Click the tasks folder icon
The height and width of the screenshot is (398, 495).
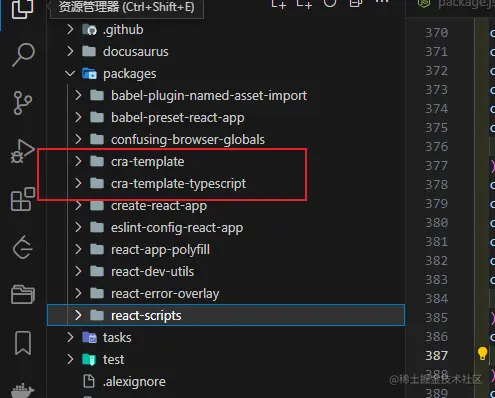pos(89,338)
